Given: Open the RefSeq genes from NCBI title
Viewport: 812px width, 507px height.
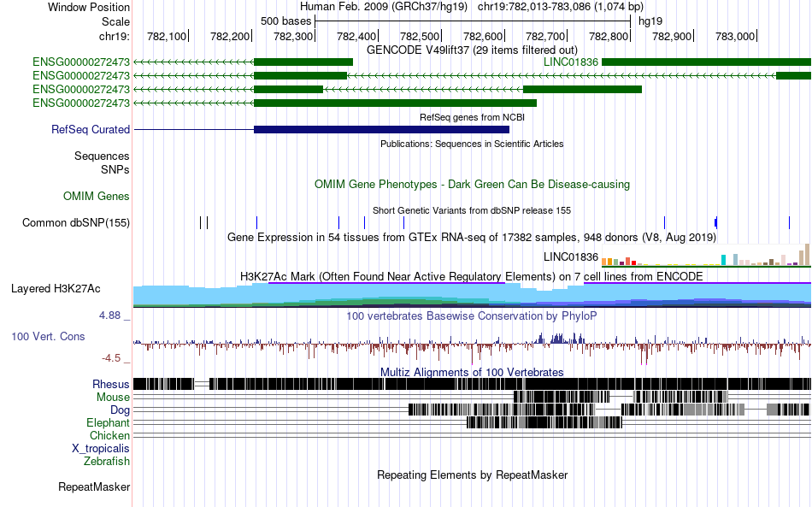Looking at the screenshot, I should (472, 117).
